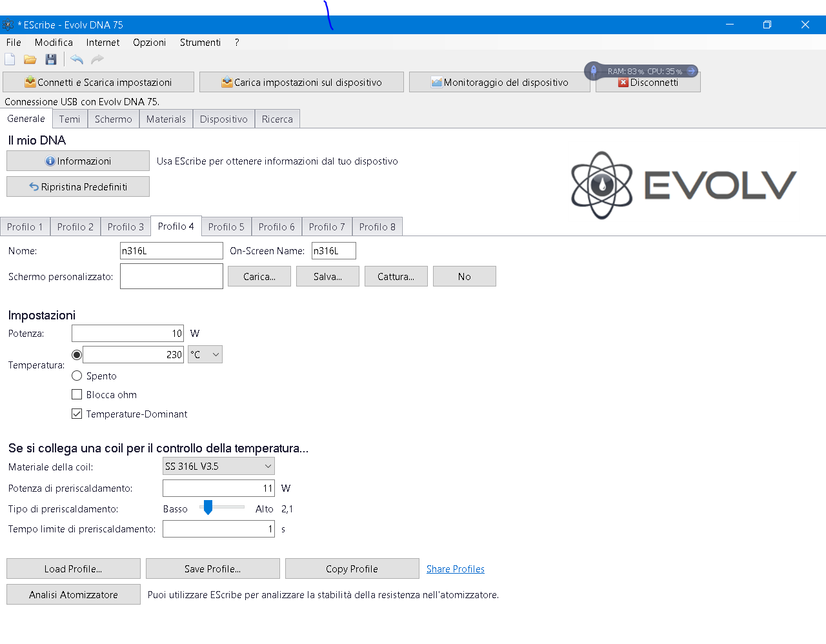This screenshot has width=826, height=644.
Task: Uncheck the Temperature-Dominant checkbox
Action: tap(77, 414)
